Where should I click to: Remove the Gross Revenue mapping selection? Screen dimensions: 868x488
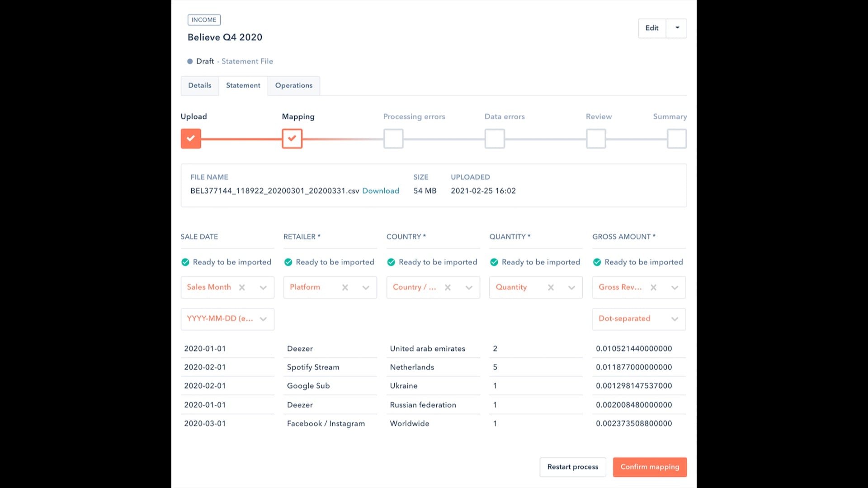pos(653,287)
